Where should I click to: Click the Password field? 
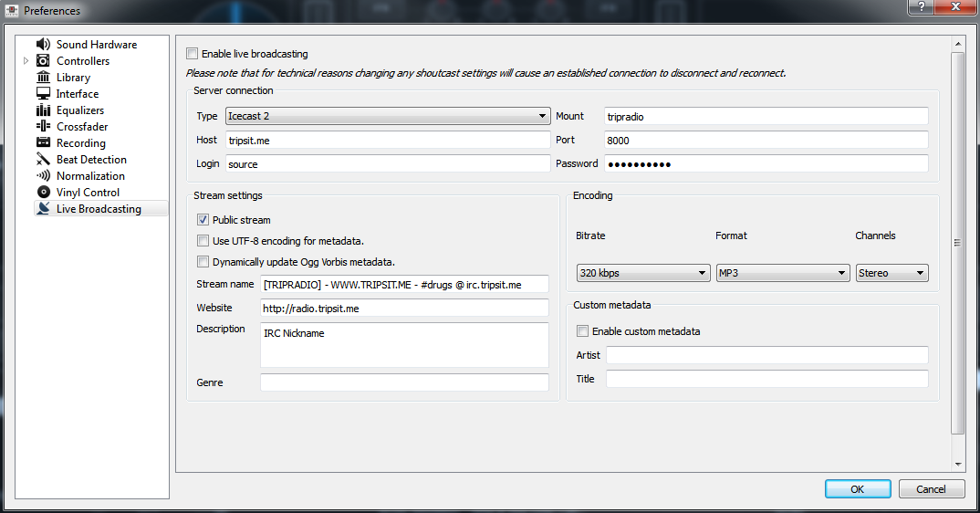click(x=766, y=164)
